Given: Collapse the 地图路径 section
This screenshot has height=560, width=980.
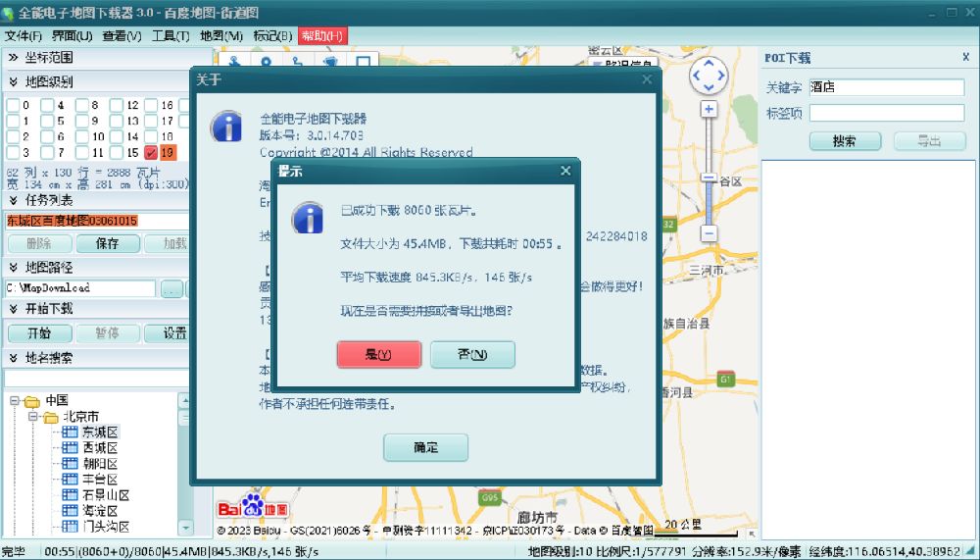Looking at the screenshot, I should [x=13, y=267].
